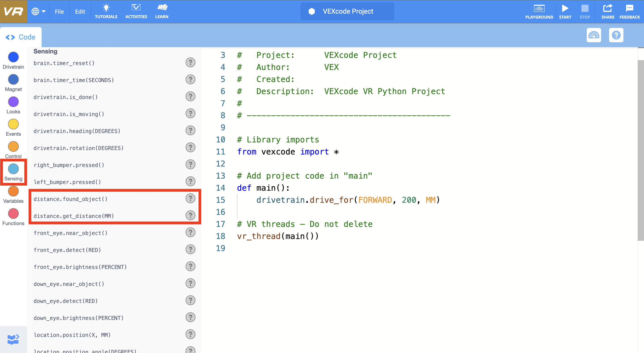Open the File menu
Image resolution: width=644 pixels, height=353 pixels.
coord(59,11)
